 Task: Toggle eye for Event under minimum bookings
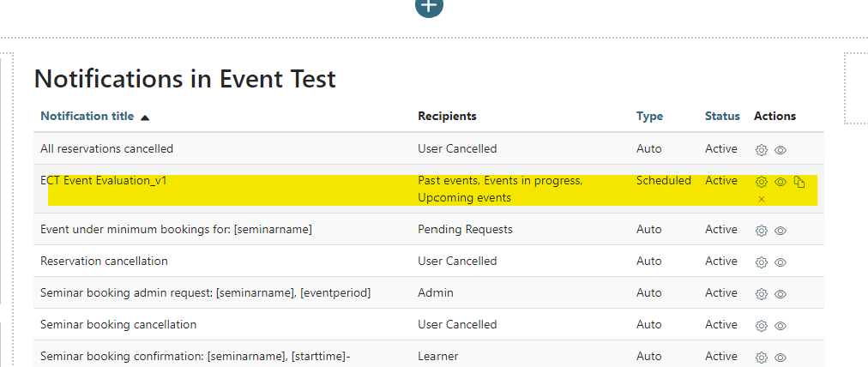coord(781,231)
